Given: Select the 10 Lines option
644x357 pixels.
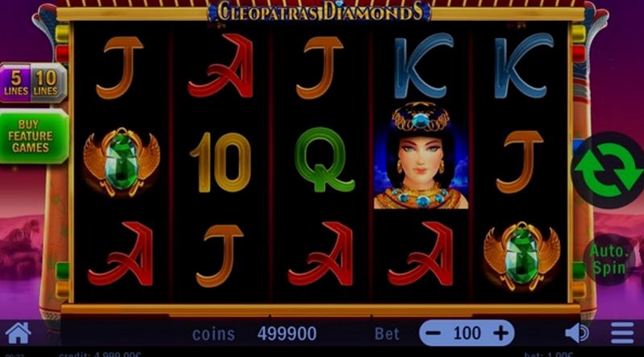Looking at the screenshot, I should (x=47, y=83).
